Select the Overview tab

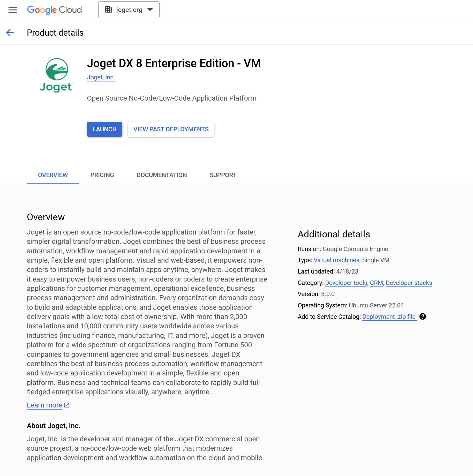point(53,175)
